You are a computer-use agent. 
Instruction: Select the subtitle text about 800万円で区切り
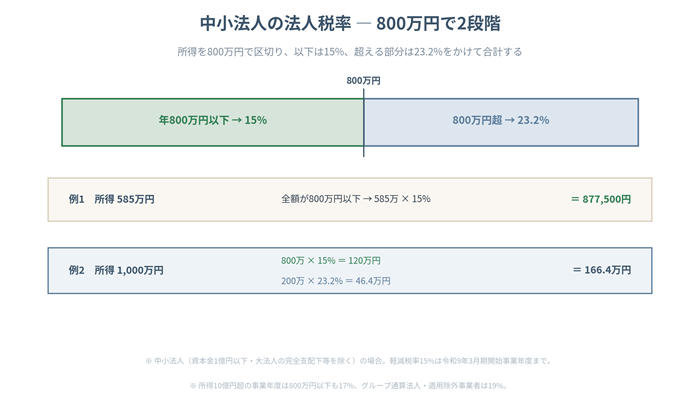[350, 52]
